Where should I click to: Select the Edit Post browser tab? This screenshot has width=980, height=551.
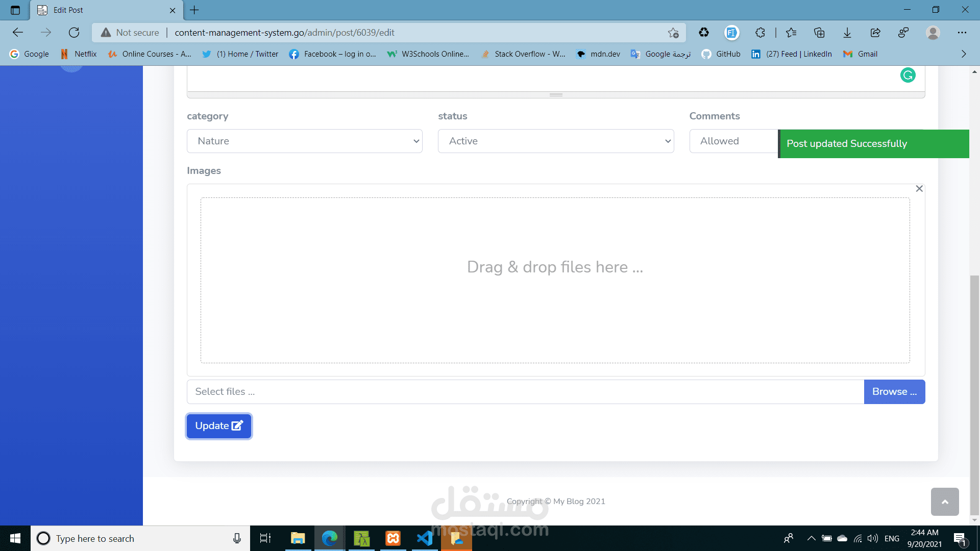(102, 10)
